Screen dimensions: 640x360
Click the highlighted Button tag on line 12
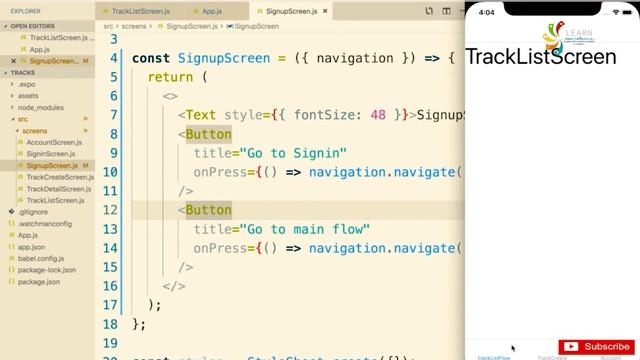(209, 210)
